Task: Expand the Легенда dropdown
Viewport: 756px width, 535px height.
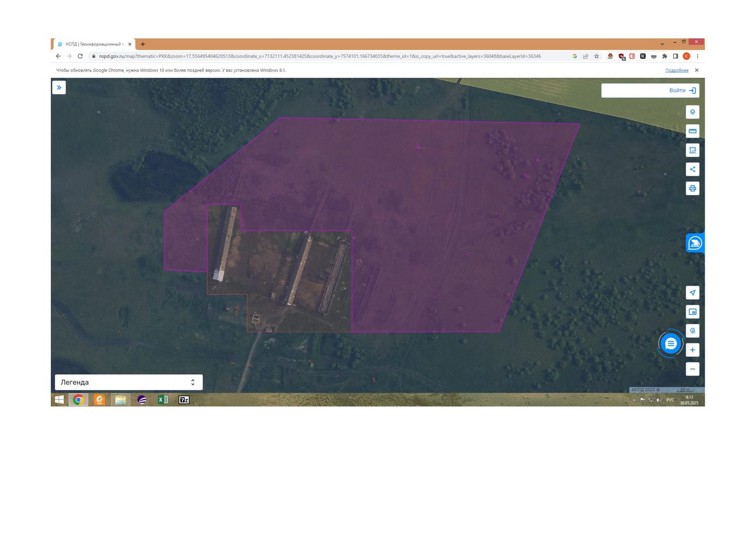Action: point(129,382)
